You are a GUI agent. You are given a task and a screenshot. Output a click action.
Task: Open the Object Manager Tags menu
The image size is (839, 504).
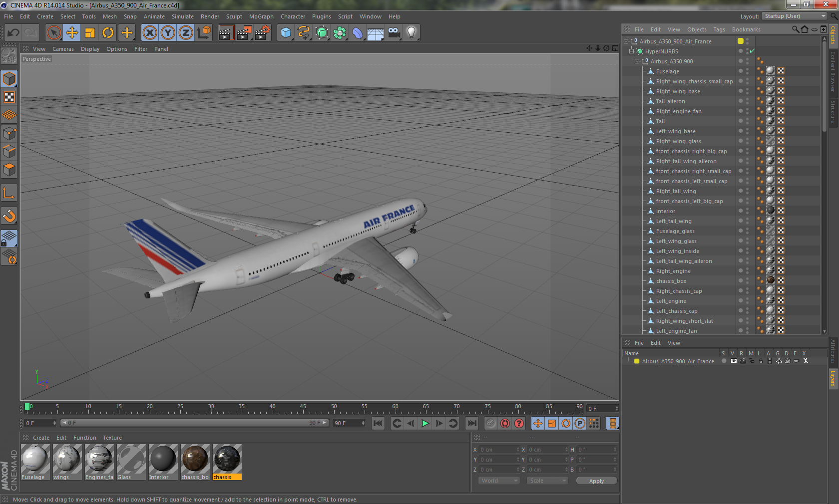click(x=719, y=29)
